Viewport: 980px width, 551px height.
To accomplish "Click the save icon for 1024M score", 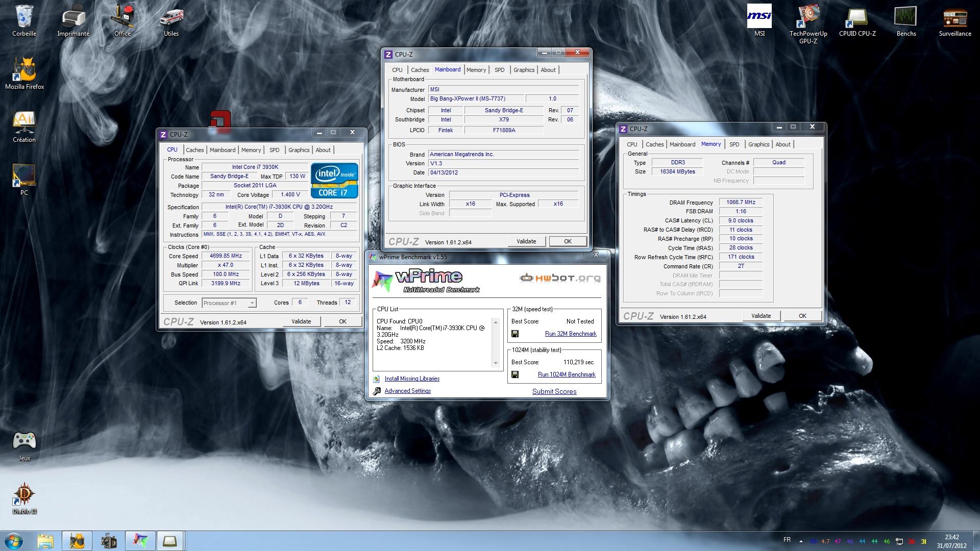I will click(515, 374).
